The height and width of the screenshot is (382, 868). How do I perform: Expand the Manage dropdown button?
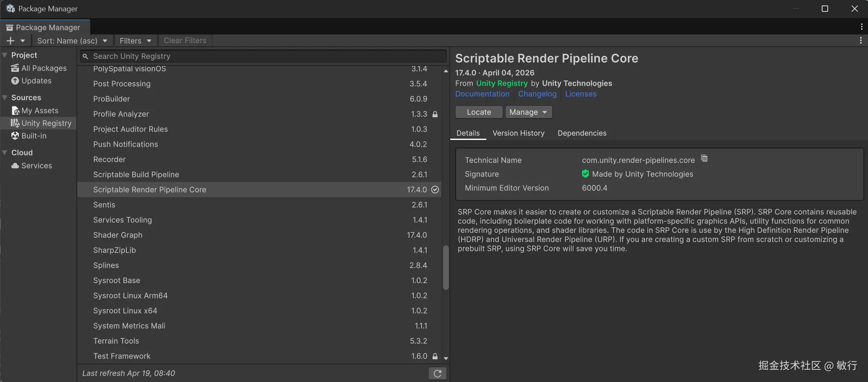point(528,112)
